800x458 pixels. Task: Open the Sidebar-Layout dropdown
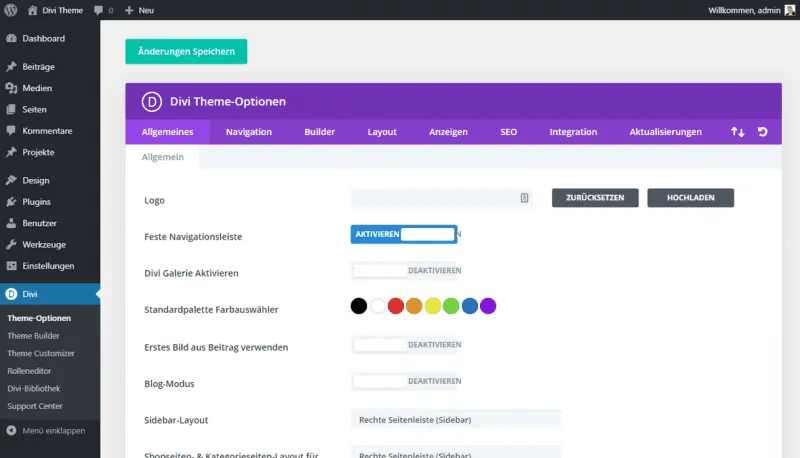click(x=456, y=420)
